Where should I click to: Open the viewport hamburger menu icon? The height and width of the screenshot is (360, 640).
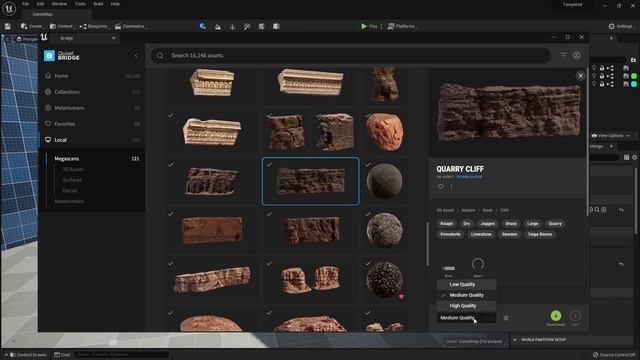point(8,39)
